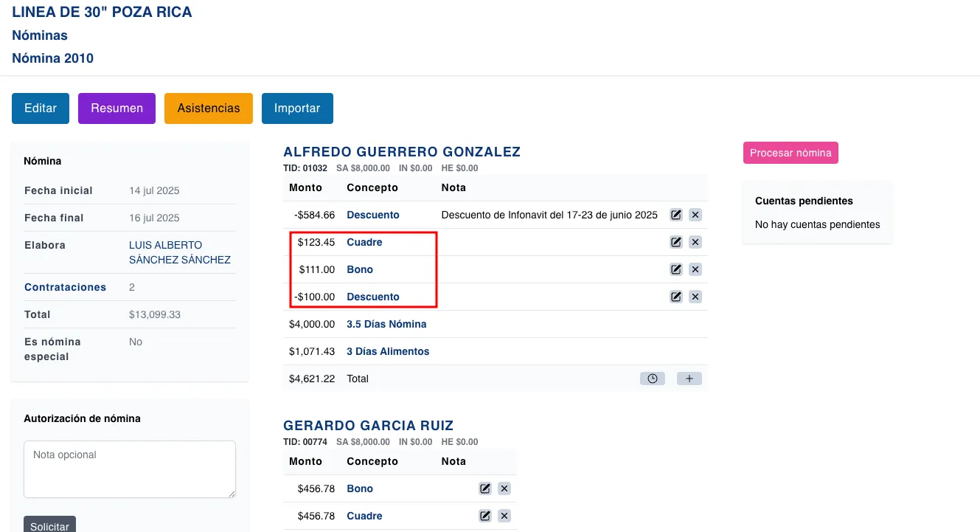Delete Gerardo's $456.78 Cuadre entry
Viewport: 980px width, 532px height.
tap(504, 517)
